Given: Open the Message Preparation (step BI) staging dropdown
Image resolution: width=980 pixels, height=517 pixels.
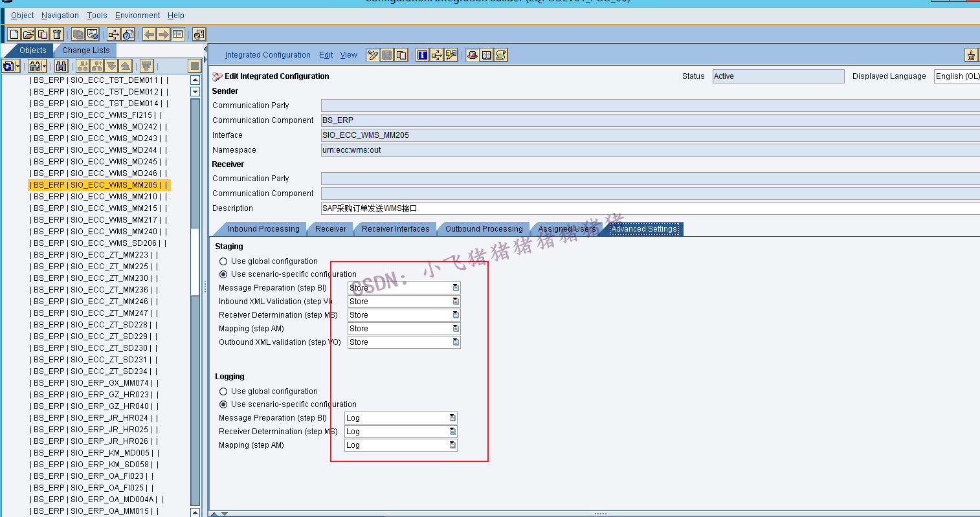Looking at the screenshot, I should [456, 287].
